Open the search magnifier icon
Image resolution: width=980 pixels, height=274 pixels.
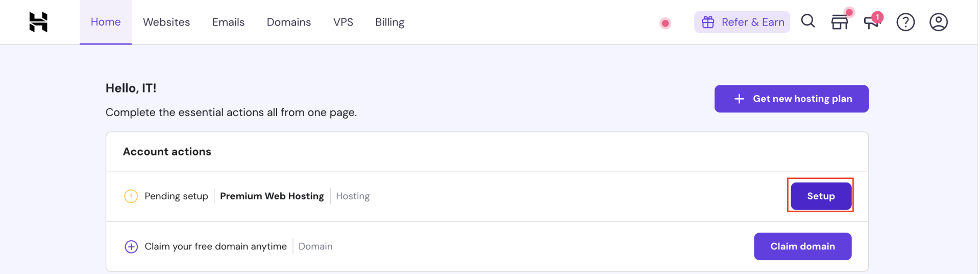tap(808, 21)
